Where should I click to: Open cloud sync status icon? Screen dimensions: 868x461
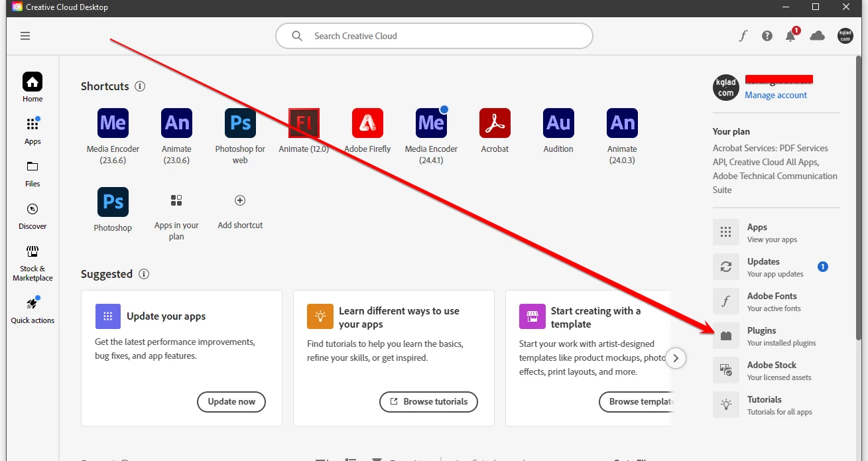[818, 36]
